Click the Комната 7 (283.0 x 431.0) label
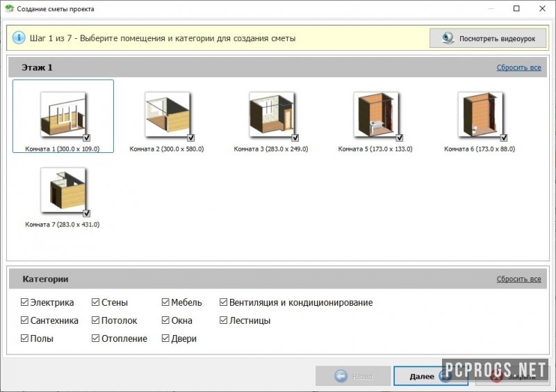This screenshot has height=392, width=556. pos(63,224)
